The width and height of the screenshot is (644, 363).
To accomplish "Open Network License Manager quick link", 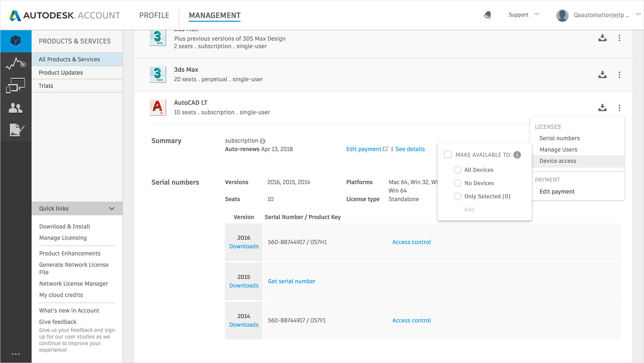I will pyautogui.click(x=73, y=284).
